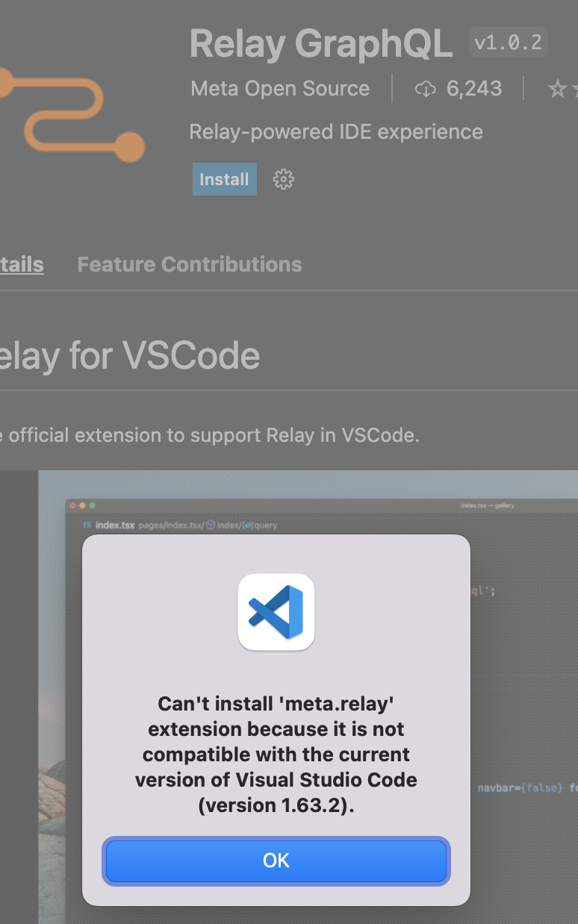Open the extension's manage gear icon
Screen dimensions: 578x924
pos(283,179)
